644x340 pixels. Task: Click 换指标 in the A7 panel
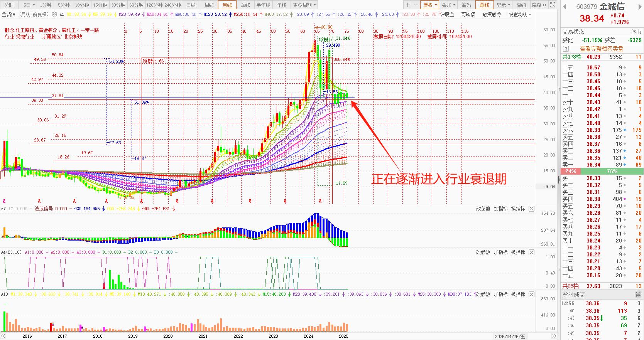(x=518, y=209)
